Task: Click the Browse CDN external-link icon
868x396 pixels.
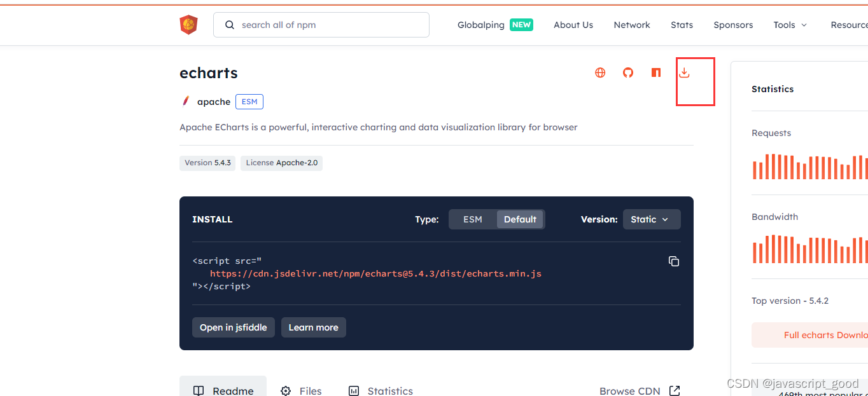Action: pyautogui.click(x=675, y=390)
